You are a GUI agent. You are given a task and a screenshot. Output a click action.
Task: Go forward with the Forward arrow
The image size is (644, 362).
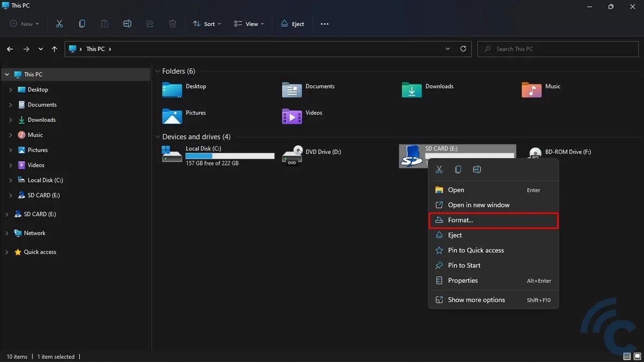pyautogui.click(x=26, y=49)
